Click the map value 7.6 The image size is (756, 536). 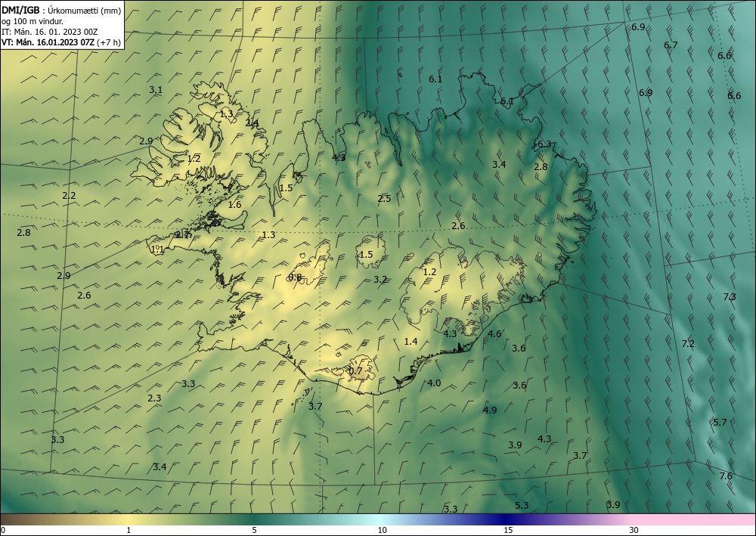click(x=726, y=476)
